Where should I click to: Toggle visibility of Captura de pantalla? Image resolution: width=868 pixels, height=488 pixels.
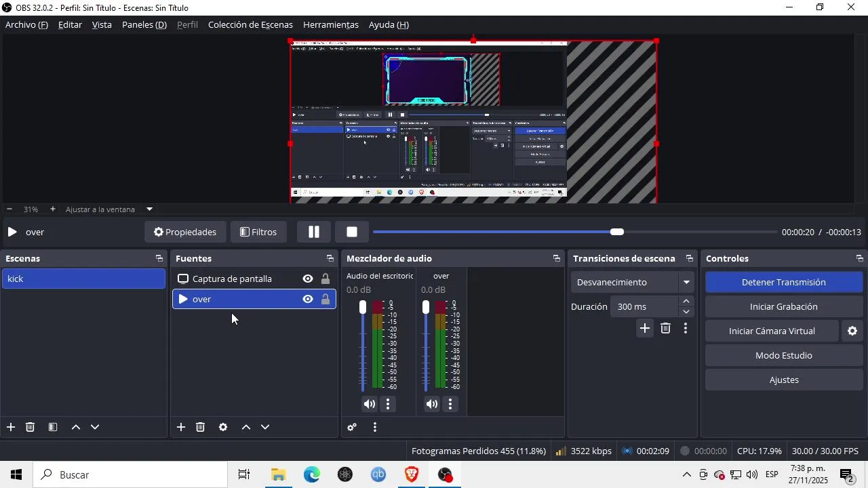click(x=308, y=279)
